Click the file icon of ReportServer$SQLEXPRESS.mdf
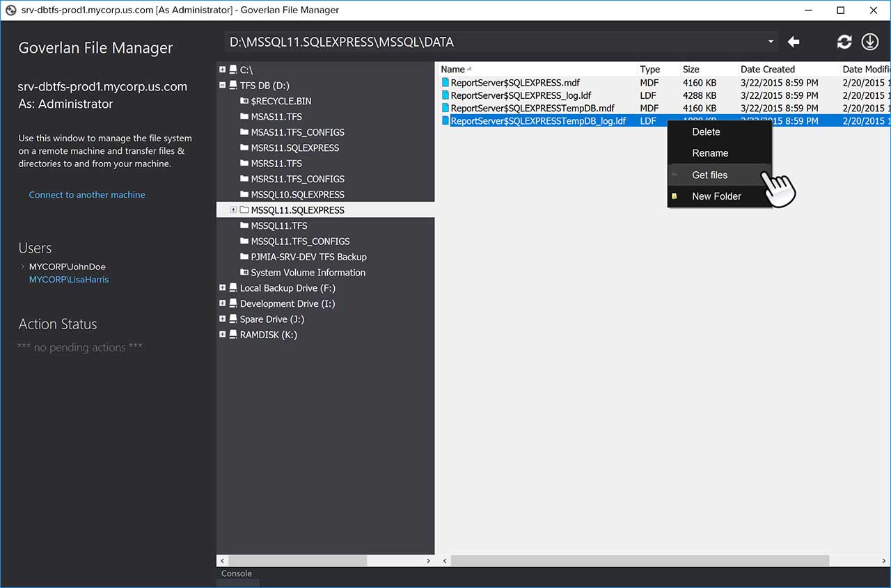 coord(445,83)
